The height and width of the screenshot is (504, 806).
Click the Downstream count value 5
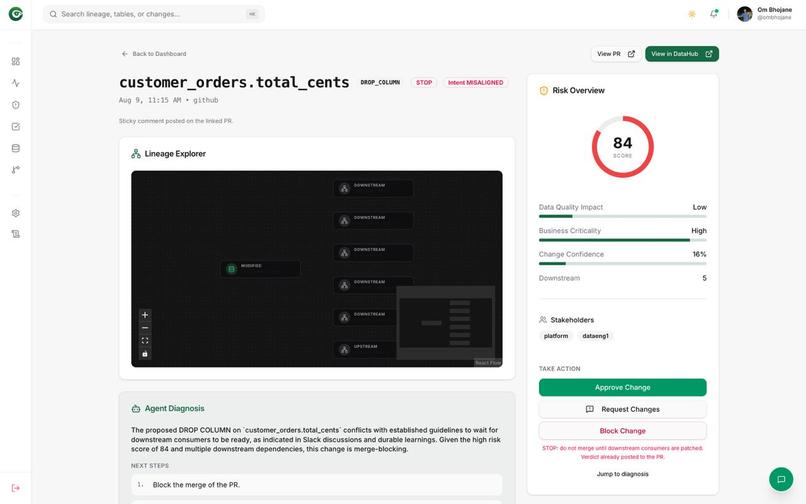(704, 278)
